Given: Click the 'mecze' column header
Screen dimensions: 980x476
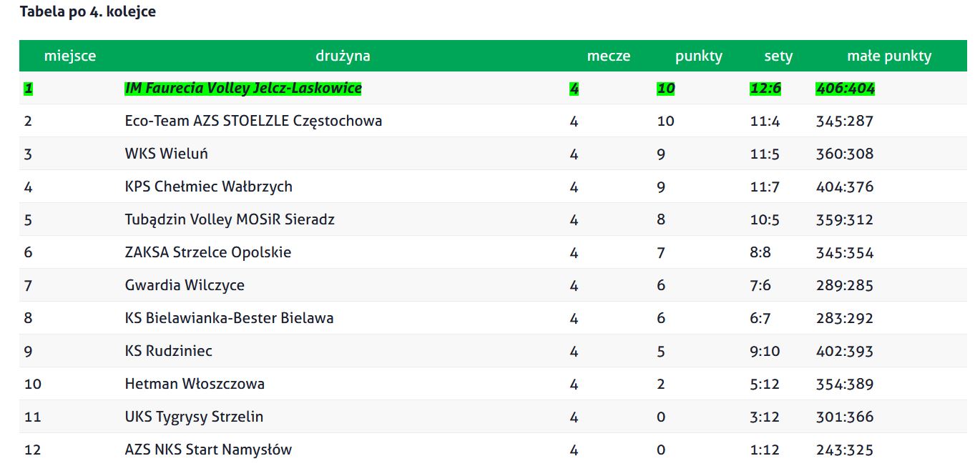Looking at the screenshot, I should [609, 56].
